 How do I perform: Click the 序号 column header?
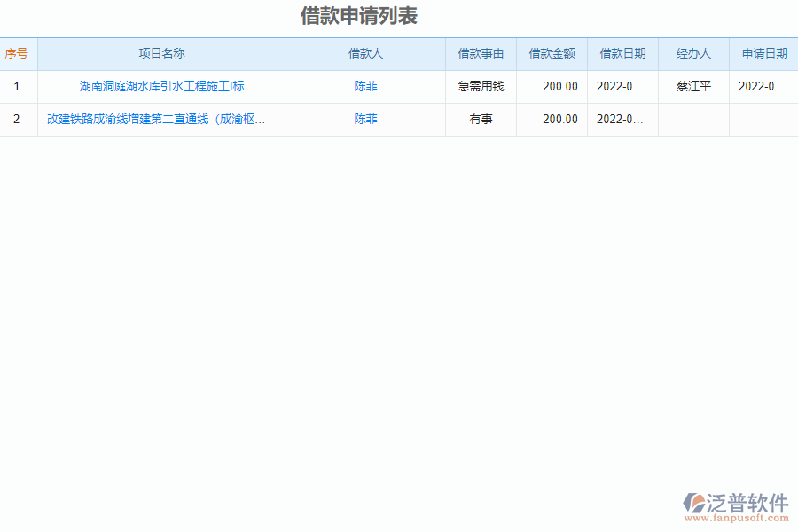[x=17, y=53]
